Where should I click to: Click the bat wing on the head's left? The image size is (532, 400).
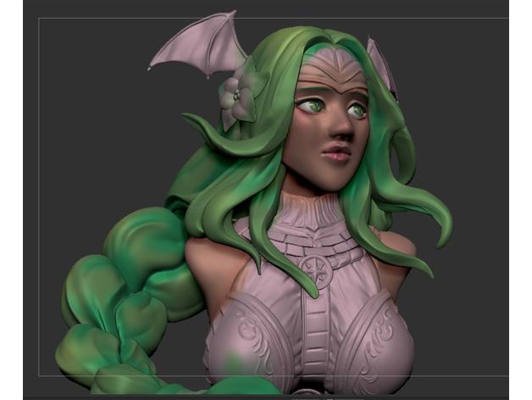[195, 46]
